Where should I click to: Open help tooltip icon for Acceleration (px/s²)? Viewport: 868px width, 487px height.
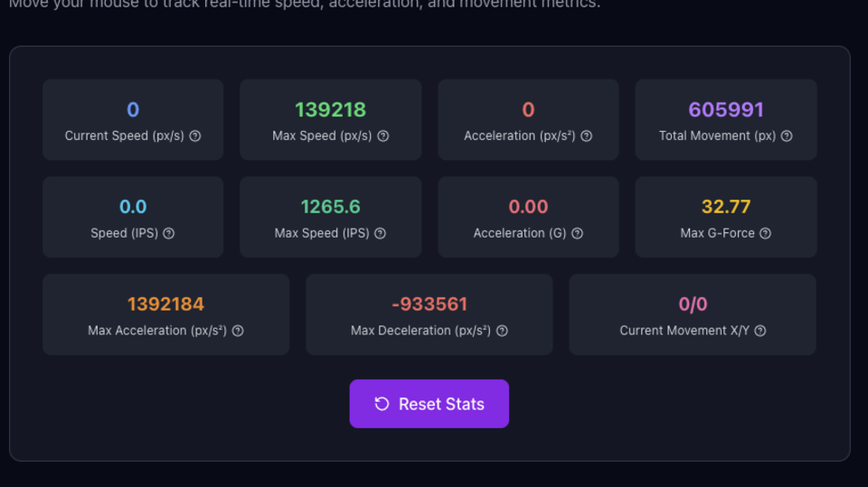pos(587,136)
